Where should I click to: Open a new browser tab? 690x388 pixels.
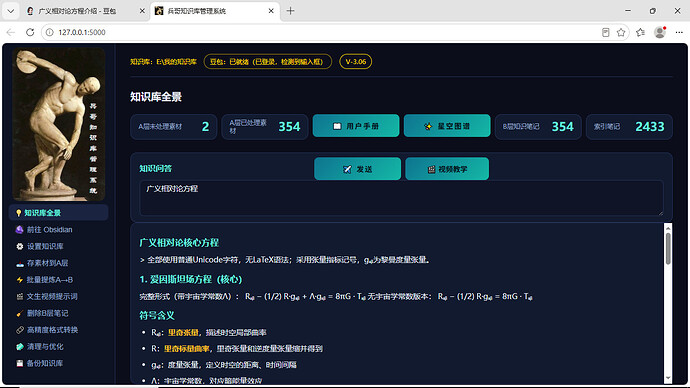pyautogui.click(x=290, y=11)
